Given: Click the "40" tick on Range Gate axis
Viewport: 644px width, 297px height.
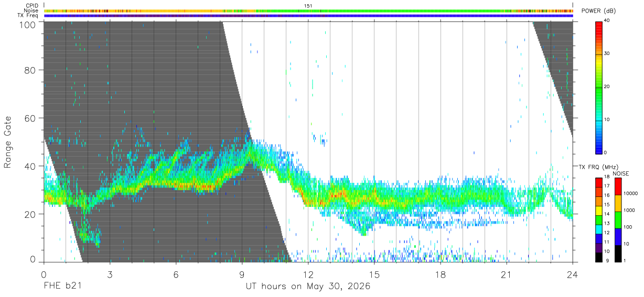Looking at the screenshot, I should [30, 167].
